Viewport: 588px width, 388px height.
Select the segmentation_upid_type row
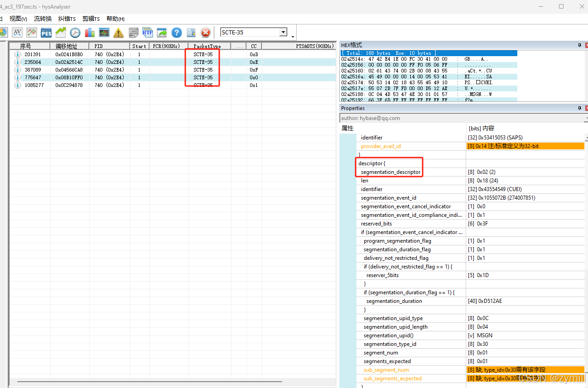[x=471, y=318]
